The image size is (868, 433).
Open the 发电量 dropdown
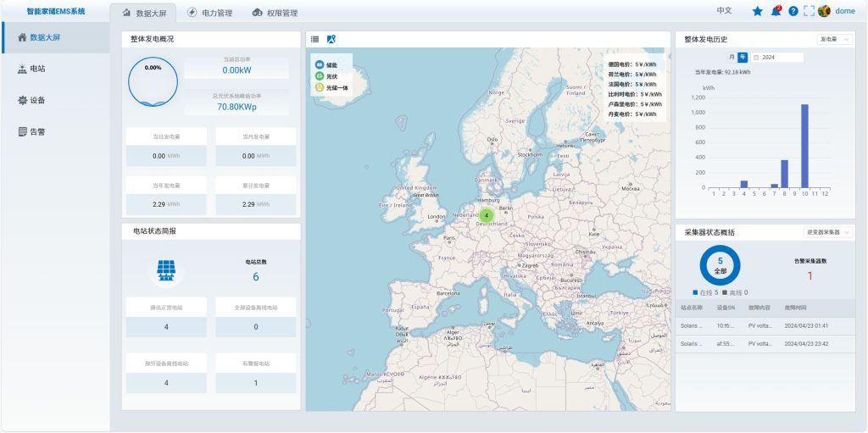(x=835, y=39)
